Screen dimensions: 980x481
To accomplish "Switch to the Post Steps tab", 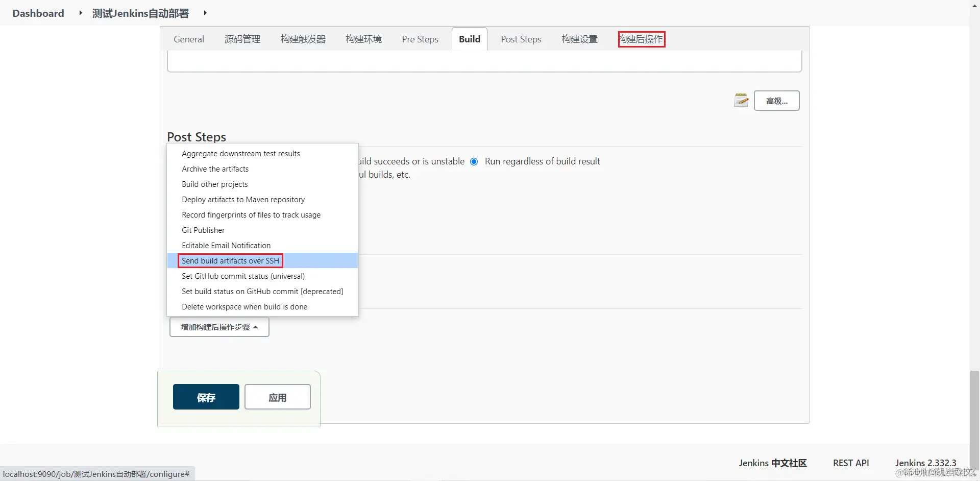I will 521,39.
